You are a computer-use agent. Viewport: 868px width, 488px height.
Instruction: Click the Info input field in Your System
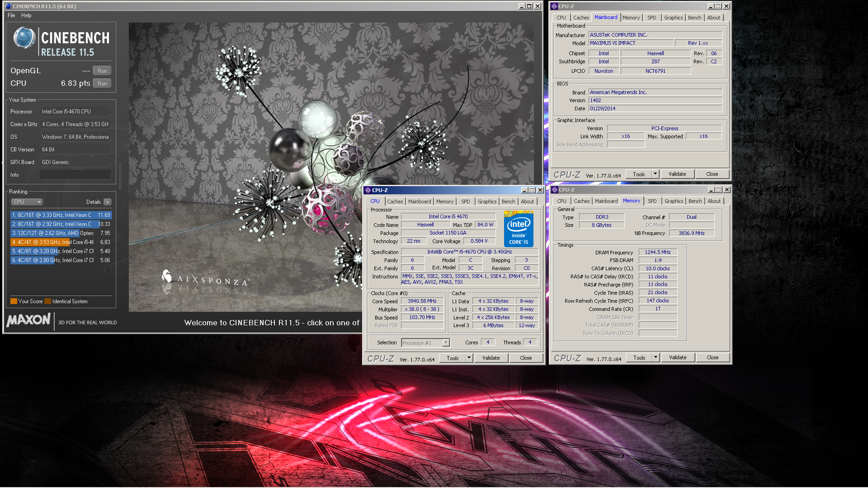(75, 175)
